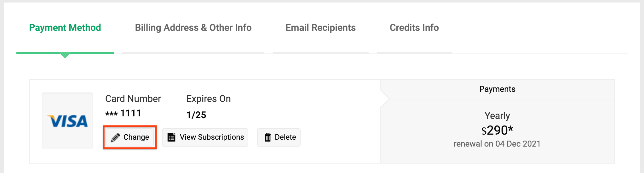Image resolution: width=644 pixels, height=173 pixels.
Task: Click the masked card number ending 1111
Action: pos(123,113)
